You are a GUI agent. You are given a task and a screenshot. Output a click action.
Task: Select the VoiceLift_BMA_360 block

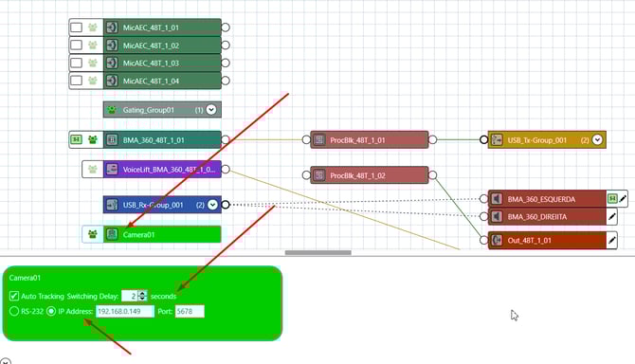pos(162,170)
